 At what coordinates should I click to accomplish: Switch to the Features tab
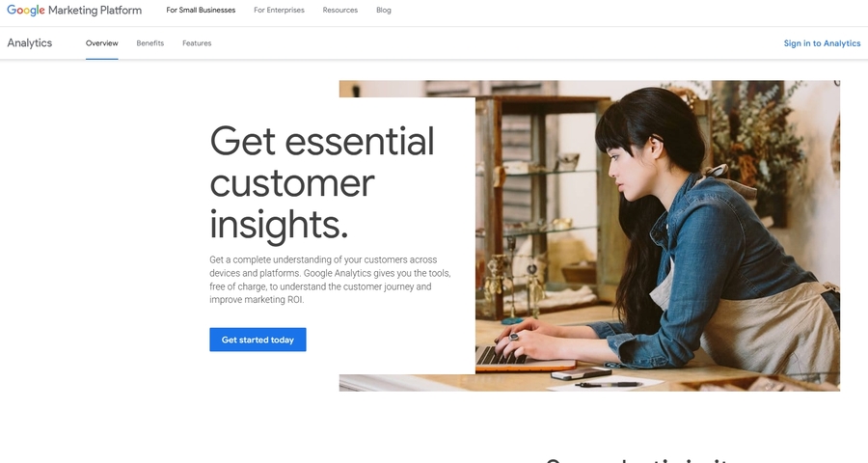click(197, 43)
